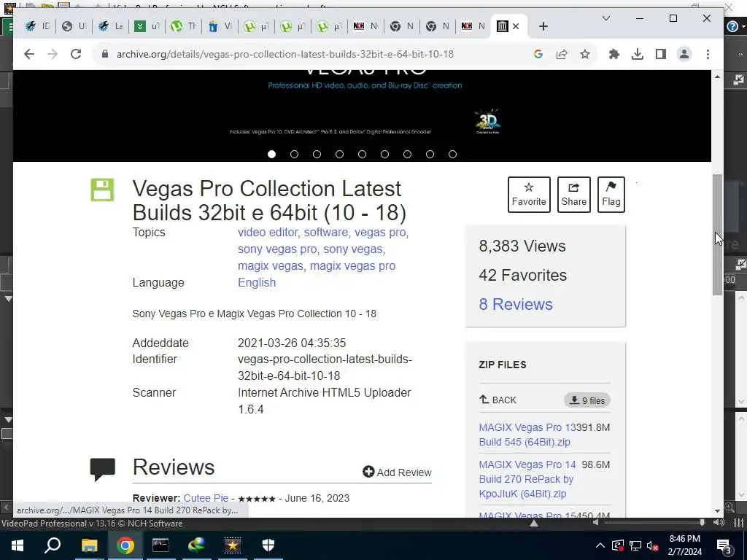Bookmark this page with star icon
Screen dimensions: 747x560
(x=585, y=54)
